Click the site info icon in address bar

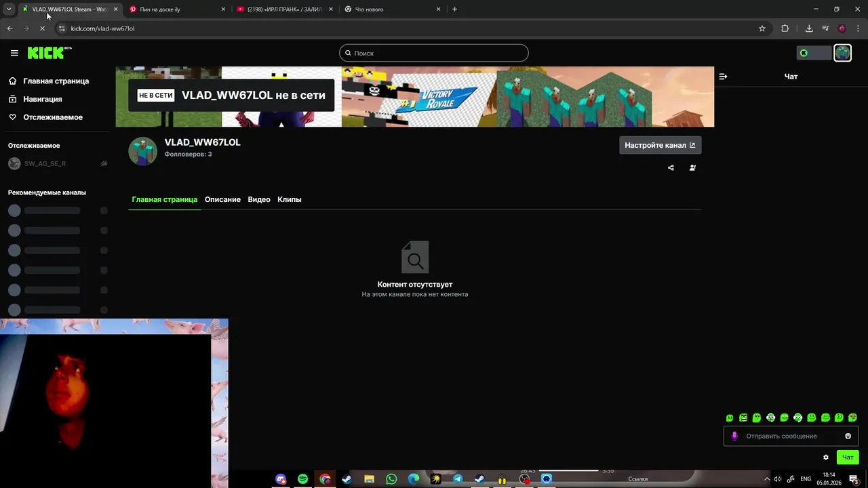pyautogui.click(x=62, y=28)
